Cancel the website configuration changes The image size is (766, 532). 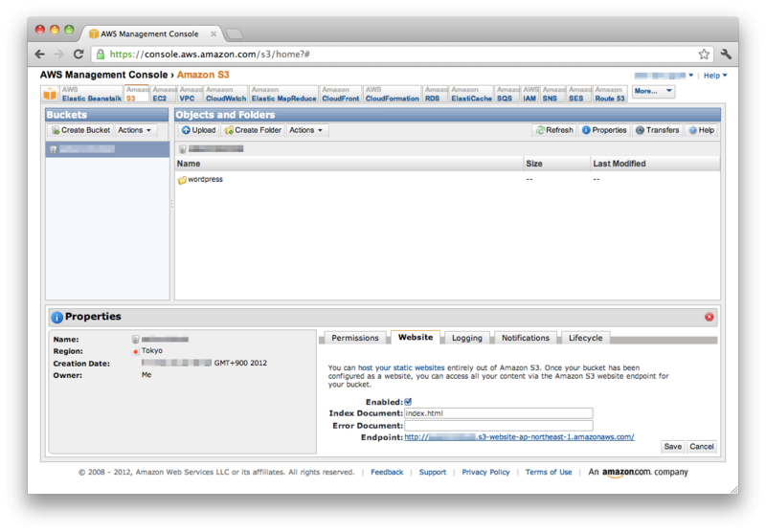702,447
